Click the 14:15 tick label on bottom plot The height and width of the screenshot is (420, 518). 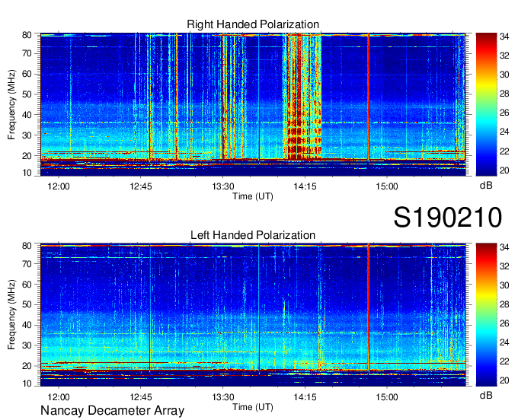[x=305, y=397]
